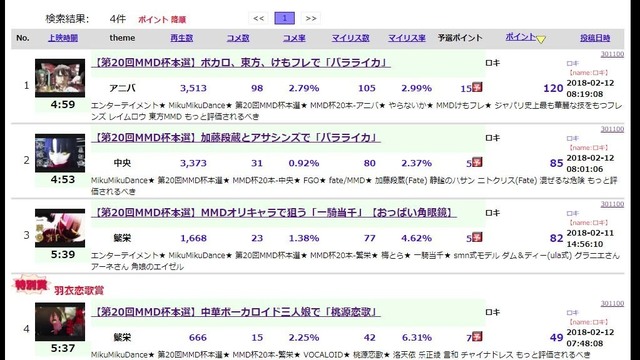The height and width of the screenshot is (360, 640).
Task: Click mylist count 105
Action: click(x=367, y=88)
